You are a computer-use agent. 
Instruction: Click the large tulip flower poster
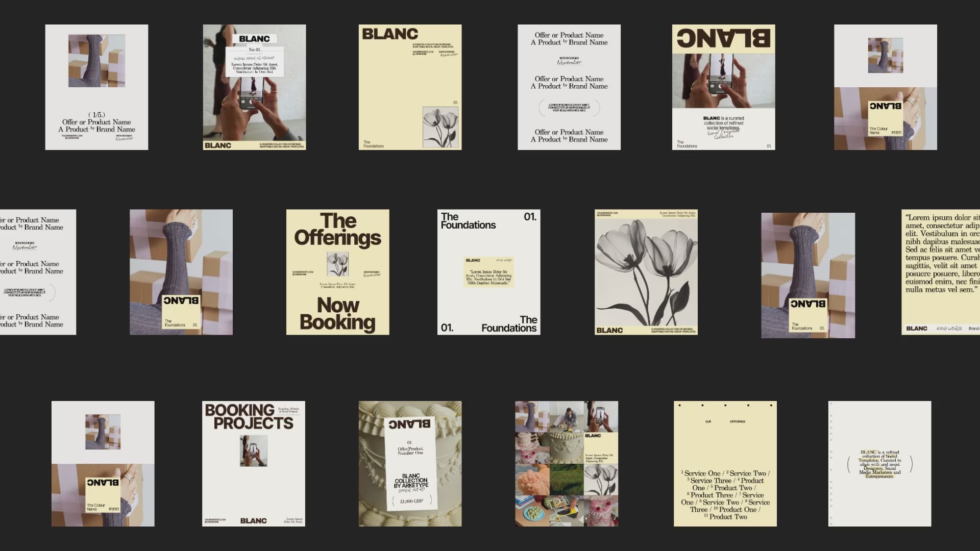click(x=646, y=272)
